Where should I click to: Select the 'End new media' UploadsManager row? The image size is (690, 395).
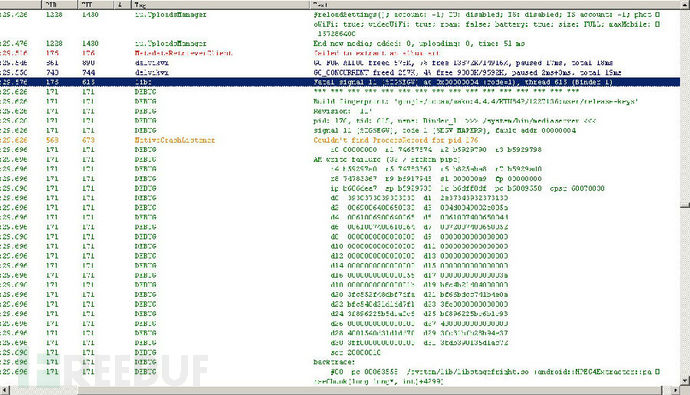[x=340, y=43]
